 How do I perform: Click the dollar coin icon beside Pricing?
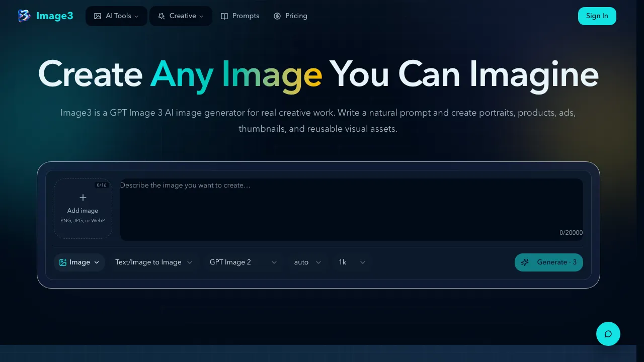click(x=277, y=16)
